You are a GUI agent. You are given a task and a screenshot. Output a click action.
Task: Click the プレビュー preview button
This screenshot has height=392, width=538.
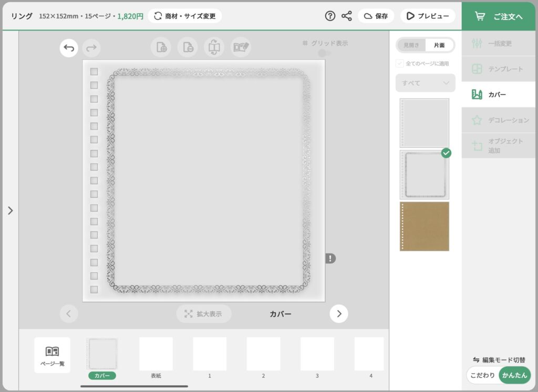(428, 16)
